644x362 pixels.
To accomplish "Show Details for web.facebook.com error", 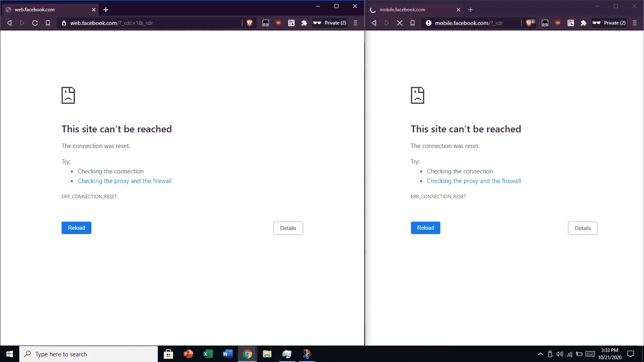I will [288, 228].
